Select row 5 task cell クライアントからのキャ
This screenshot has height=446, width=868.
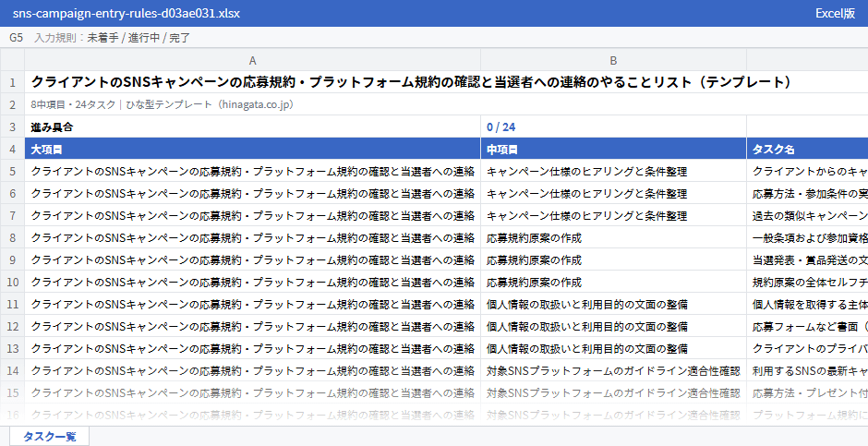(807, 171)
